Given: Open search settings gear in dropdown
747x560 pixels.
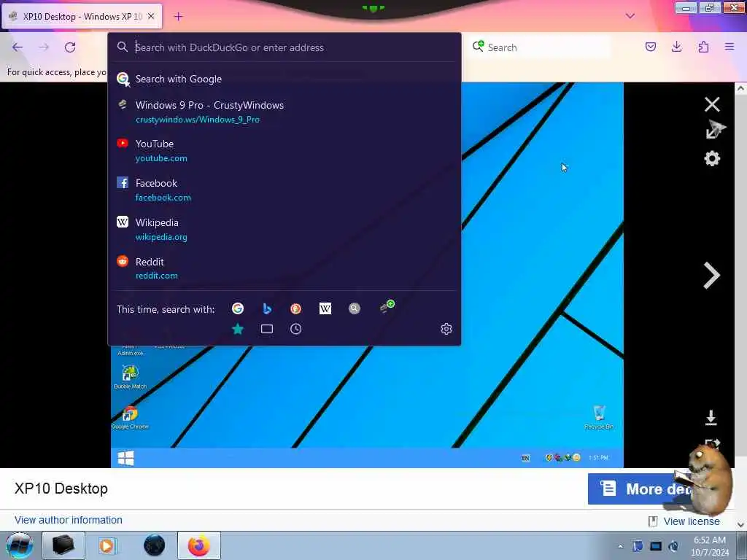Looking at the screenshot, I should click(446, 329).
